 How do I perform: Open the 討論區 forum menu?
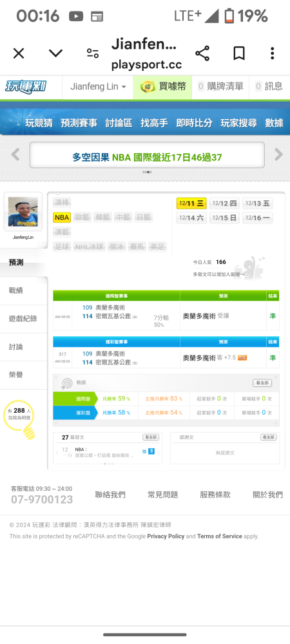click(119, 123)
